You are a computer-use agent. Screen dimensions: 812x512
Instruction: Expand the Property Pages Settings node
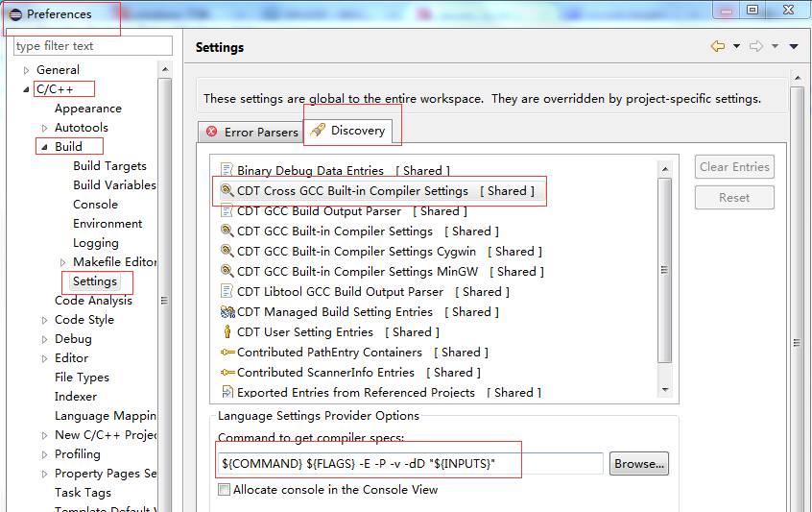[x=44, y=474]
